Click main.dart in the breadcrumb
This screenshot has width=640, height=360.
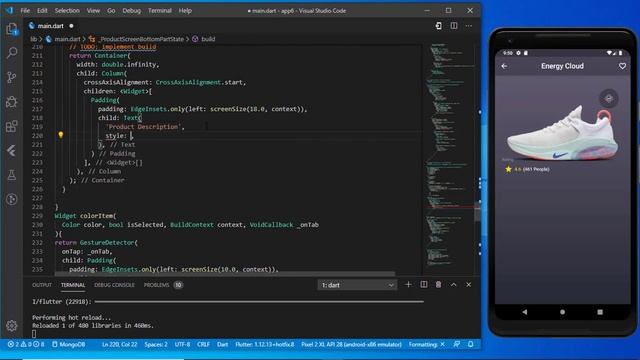pos(67,39)
